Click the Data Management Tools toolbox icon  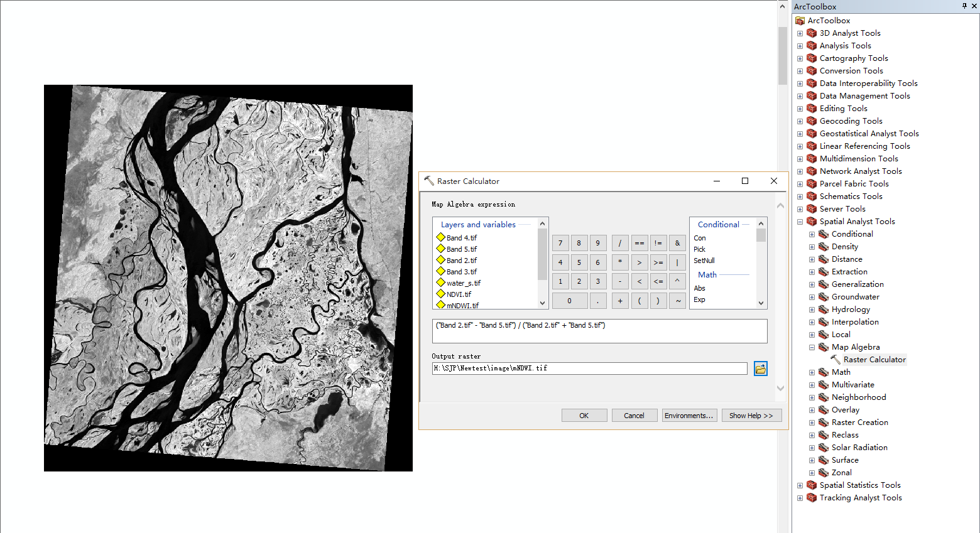(812, 95)
